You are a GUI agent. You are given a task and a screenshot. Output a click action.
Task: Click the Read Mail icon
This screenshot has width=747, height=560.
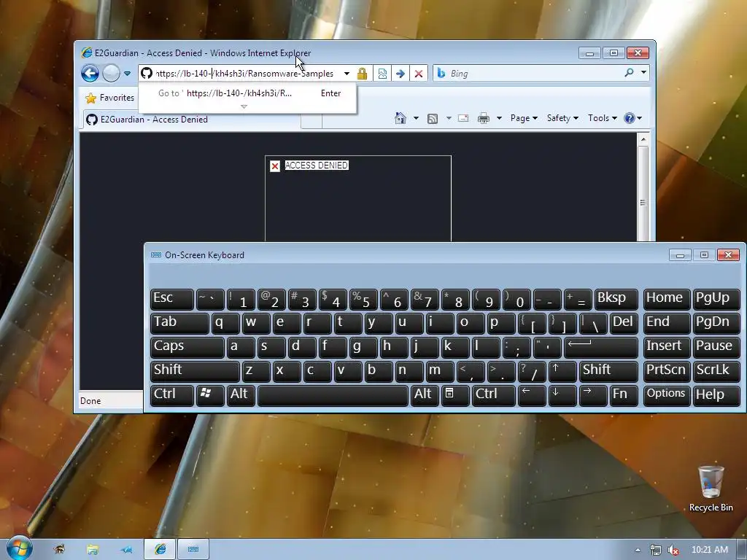click(463, 118)
